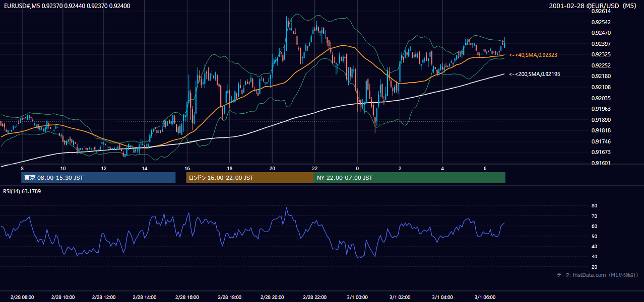Click the 2/28 10:00 date label

point(63,297)
